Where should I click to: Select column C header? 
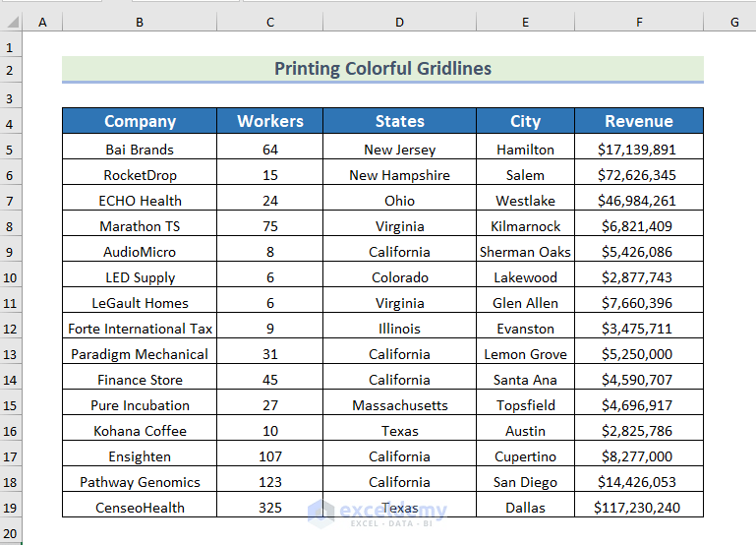click(270, 23)
